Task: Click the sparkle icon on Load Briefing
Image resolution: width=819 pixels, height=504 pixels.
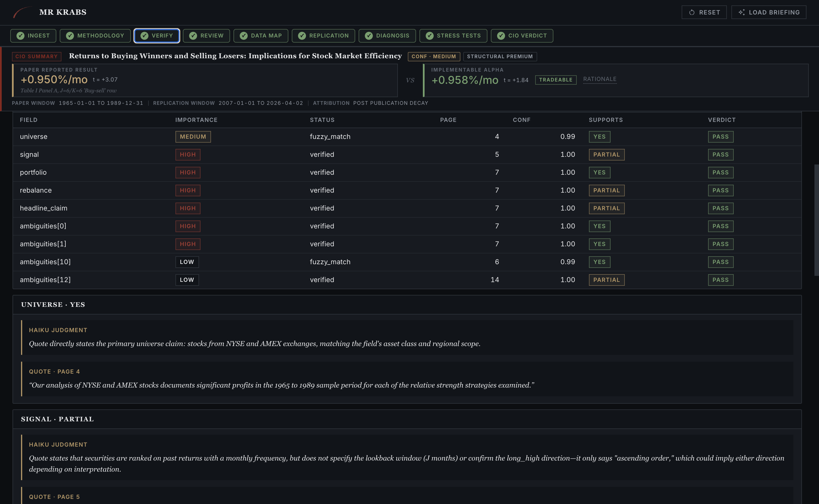Action: coord(742,12)
